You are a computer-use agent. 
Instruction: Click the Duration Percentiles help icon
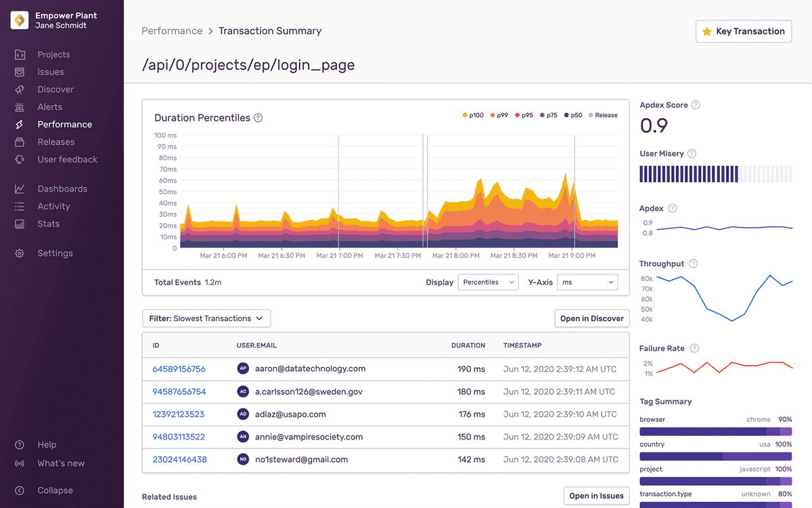258,118
